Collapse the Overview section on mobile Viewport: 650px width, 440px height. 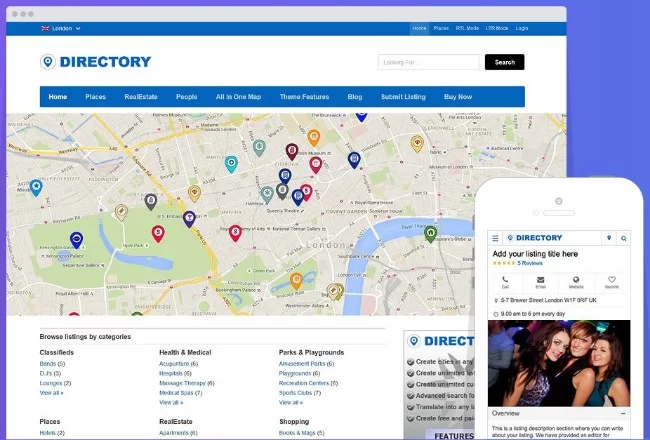623,412
